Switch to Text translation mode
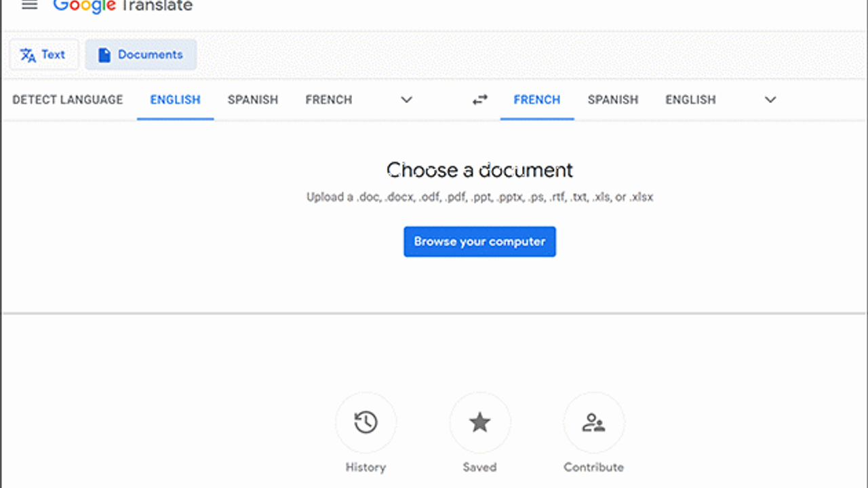Image resolution: width=868 pixels, height=488 pixels. tap(43, 55)
